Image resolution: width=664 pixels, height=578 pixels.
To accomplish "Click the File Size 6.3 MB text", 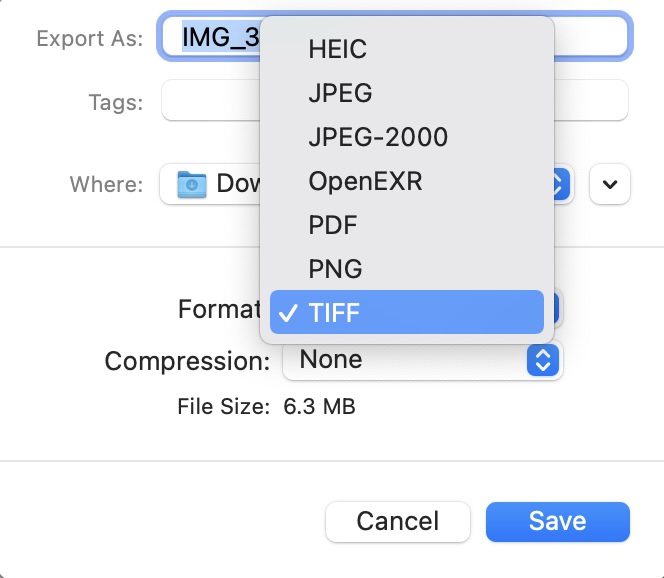I will [266, 406].
